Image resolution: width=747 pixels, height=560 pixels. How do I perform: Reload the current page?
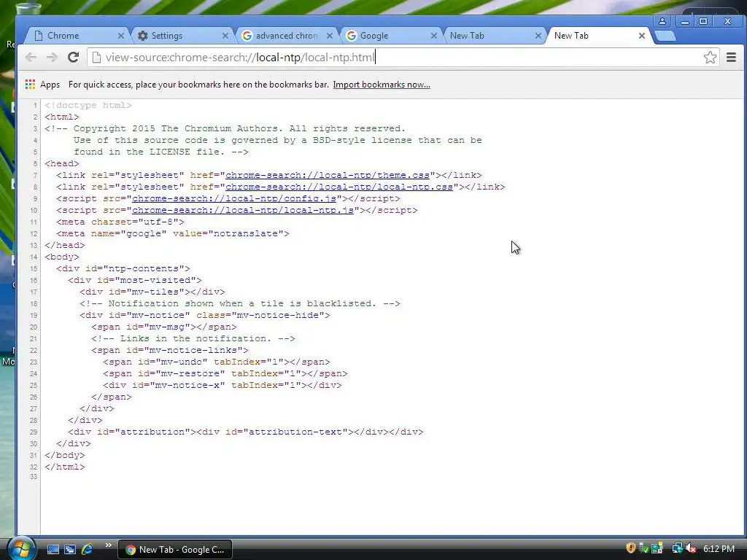click(x=73, y=58)
